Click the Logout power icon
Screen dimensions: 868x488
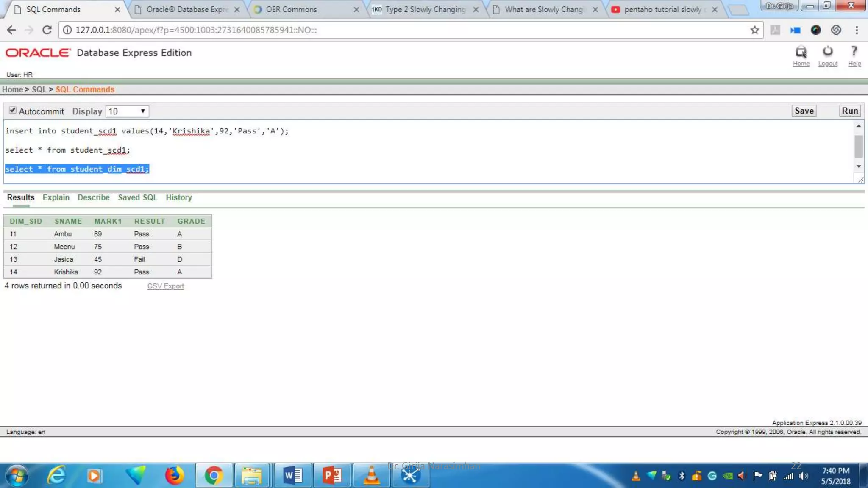827,52
